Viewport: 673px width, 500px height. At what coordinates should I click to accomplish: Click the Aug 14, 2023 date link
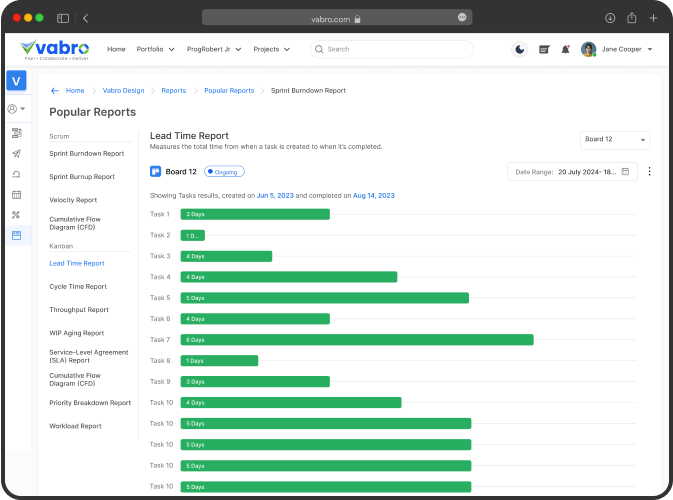tap(374, 196)
